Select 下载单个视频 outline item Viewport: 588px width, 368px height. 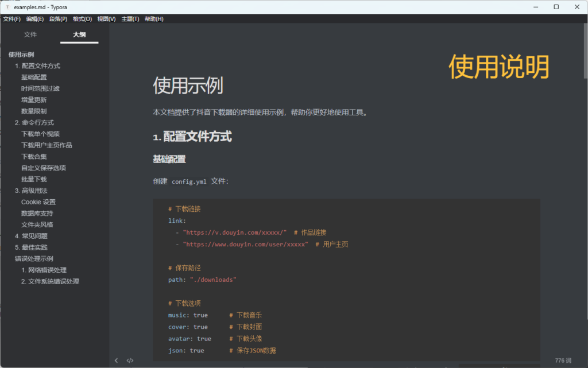click(x=41, y=134)
